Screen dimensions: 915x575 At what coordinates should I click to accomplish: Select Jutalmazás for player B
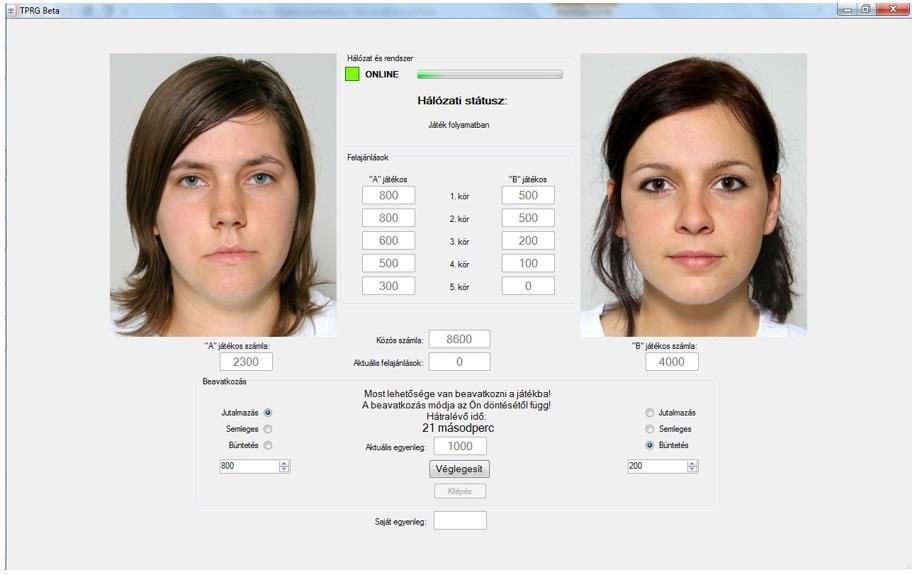[x=649, y=413]
